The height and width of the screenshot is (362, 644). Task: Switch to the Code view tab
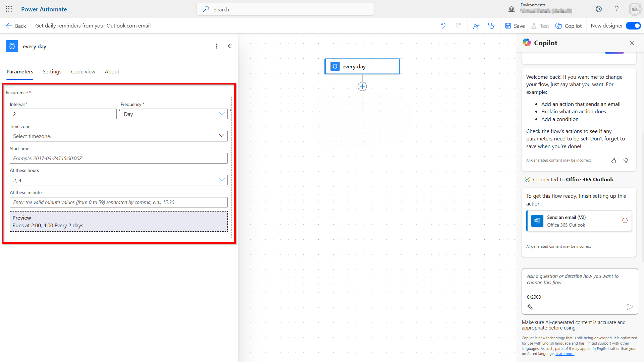point(83,72)
